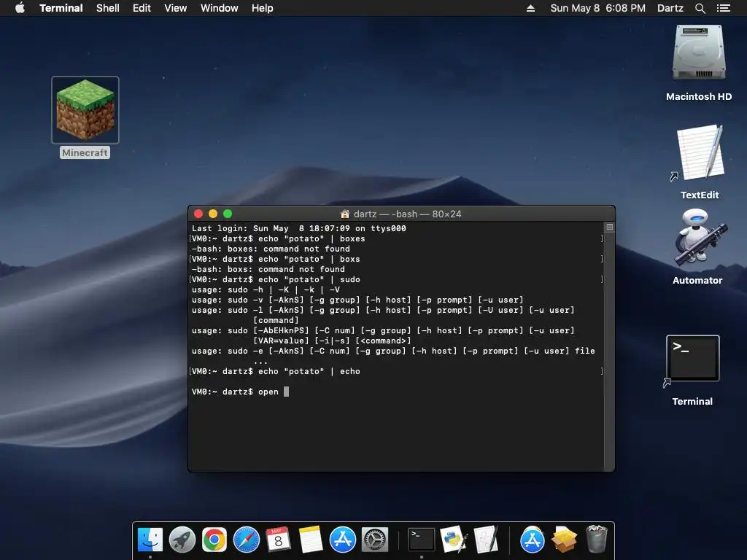The image size is (747, 560).
Task: Open the Window menu
Action: coord(219,8)
